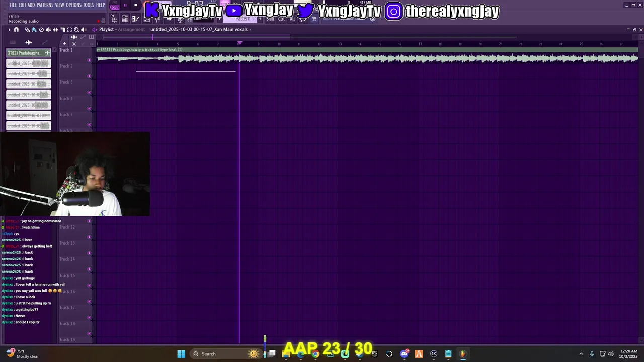Click the playhead marker on the ruler
The width and height of the screenshot is (644, 362).
click(x=239, y=43)
